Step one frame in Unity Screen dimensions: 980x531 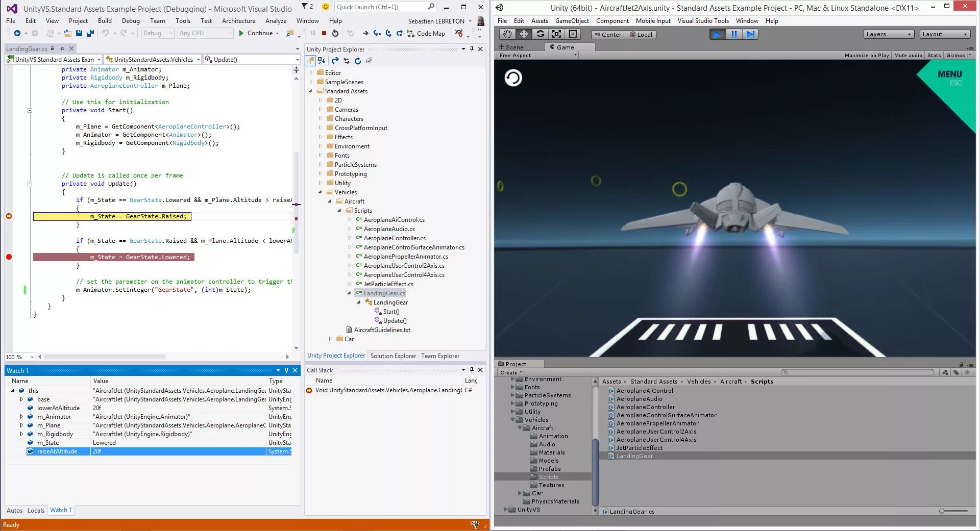[750, 34]
